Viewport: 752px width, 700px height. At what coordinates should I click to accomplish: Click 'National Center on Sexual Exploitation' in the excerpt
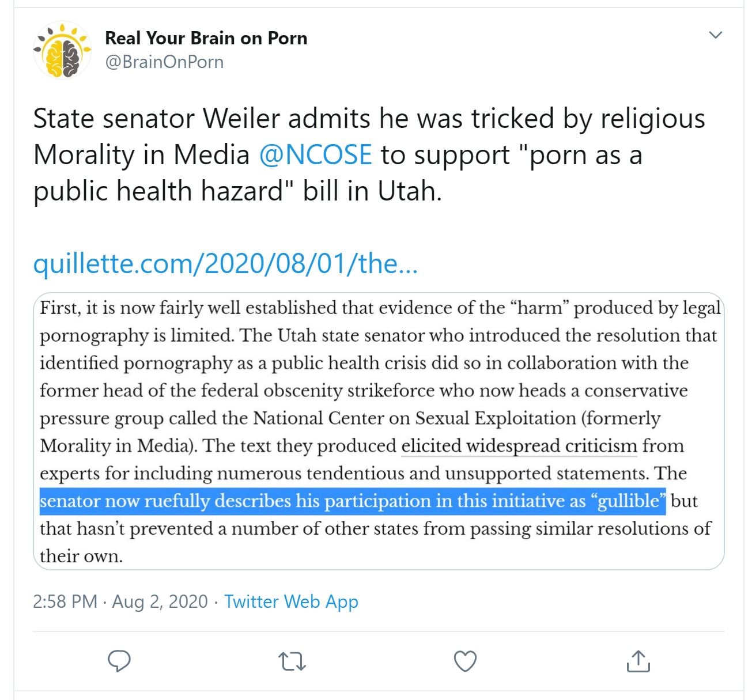coord(414,418)
